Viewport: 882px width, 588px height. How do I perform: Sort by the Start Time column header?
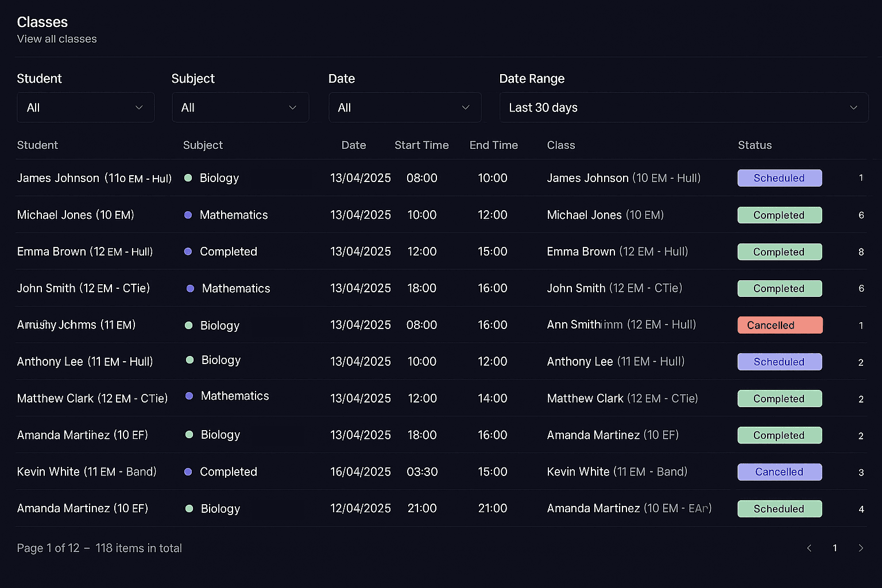click(x=421, y=145)
